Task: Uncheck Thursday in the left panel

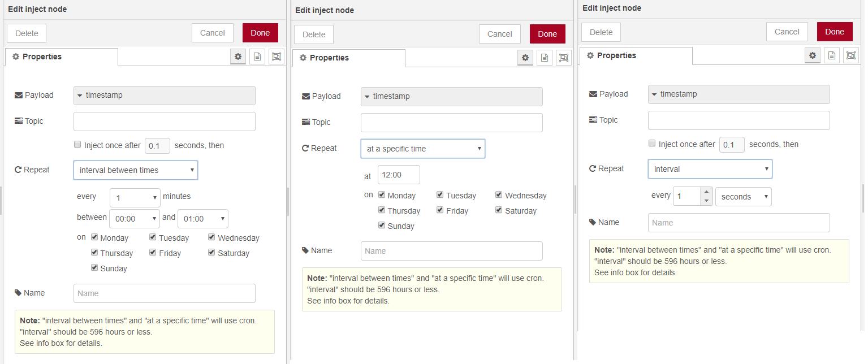Action: [x=94, y=253]
